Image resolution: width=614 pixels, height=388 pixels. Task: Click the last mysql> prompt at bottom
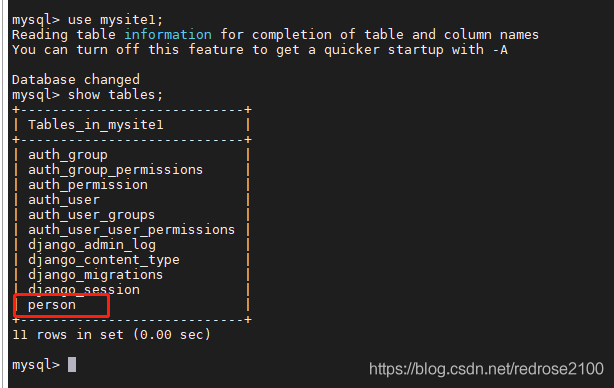tap(36, 365)
